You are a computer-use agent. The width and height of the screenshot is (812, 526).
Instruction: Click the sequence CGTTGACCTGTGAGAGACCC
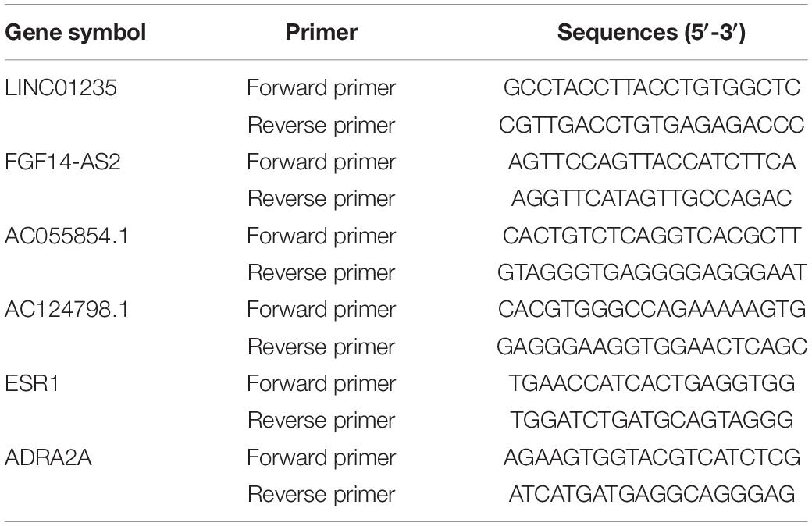click(652, 125)
